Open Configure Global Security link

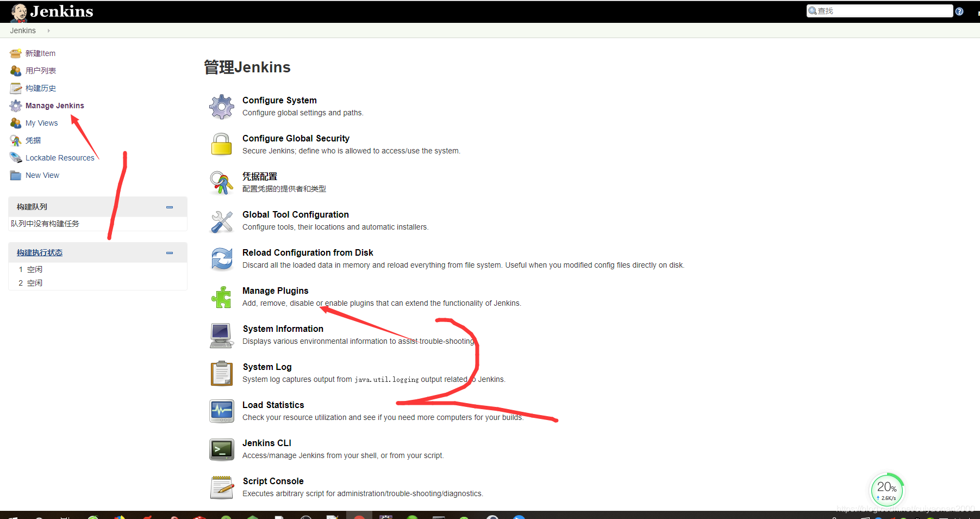(296, 138)
